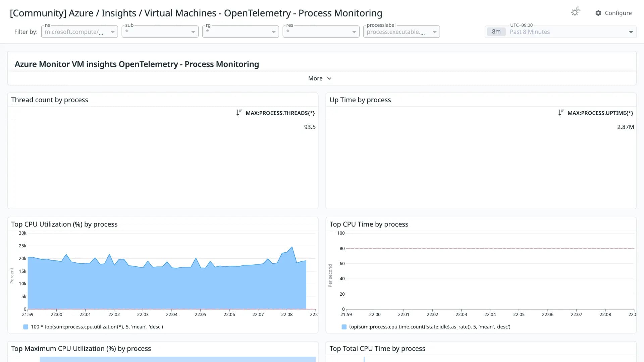This screenshot has width=644, height=362.
Task: Open the res filter dropdown
Action: click(x=321, y=32)
